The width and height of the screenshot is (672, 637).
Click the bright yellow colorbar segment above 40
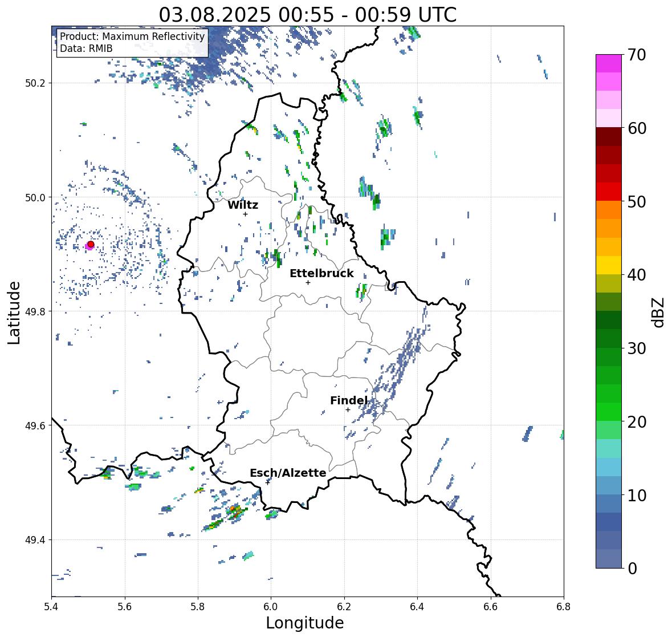pyautogui.click(x=609, y=265)
